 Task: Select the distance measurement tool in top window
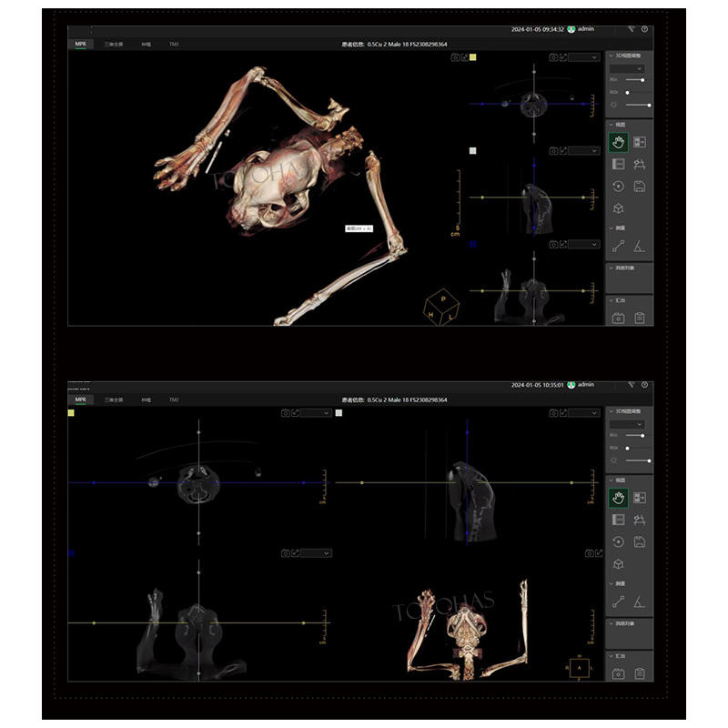[x=618, y=246]
